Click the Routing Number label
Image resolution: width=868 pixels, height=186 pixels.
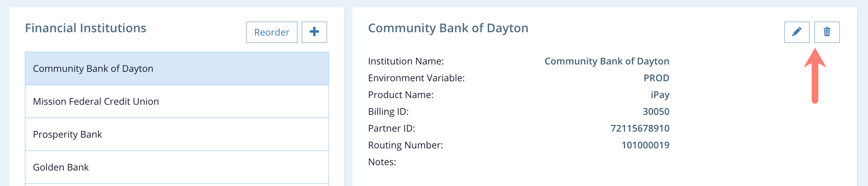point(406,145)
